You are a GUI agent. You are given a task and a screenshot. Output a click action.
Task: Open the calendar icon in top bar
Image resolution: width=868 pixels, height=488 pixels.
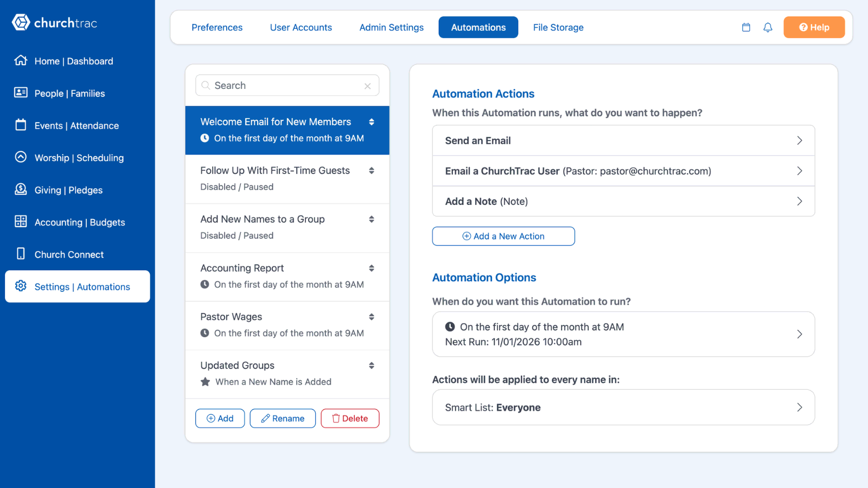coord(746,27)
